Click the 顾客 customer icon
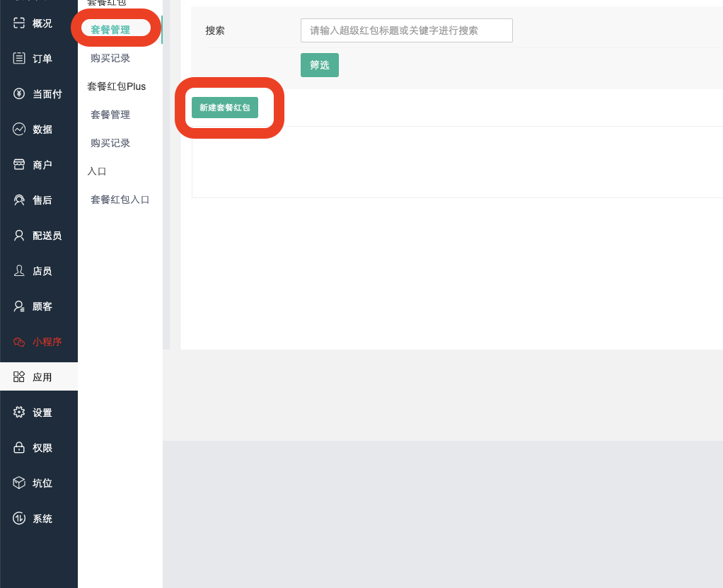This screenshot has width=723, height=588. pos(19,306)
